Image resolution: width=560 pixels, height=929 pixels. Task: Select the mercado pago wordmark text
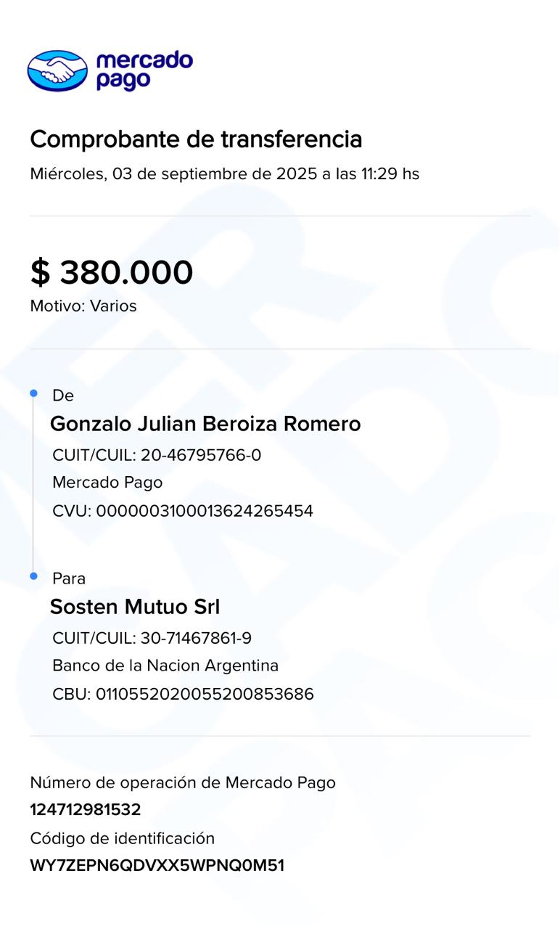[x=144, y=70]
